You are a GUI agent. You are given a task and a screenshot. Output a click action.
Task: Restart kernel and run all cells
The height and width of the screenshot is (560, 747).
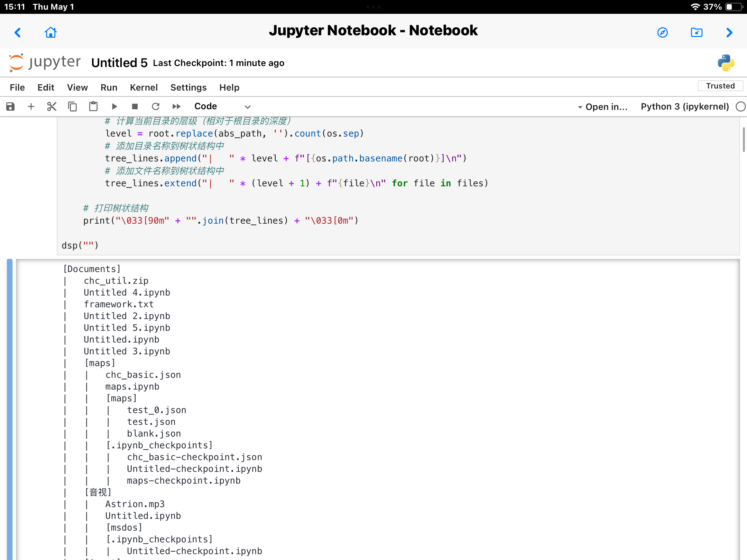[176, 106]
